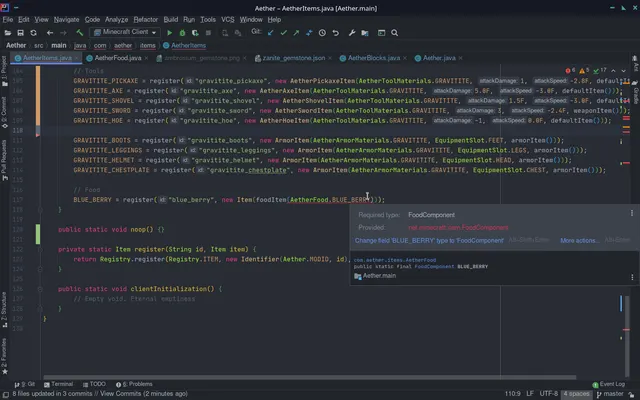The image size is (640, 400).
Task: Start debugging with the bug icon
Action: click(182, 33)
